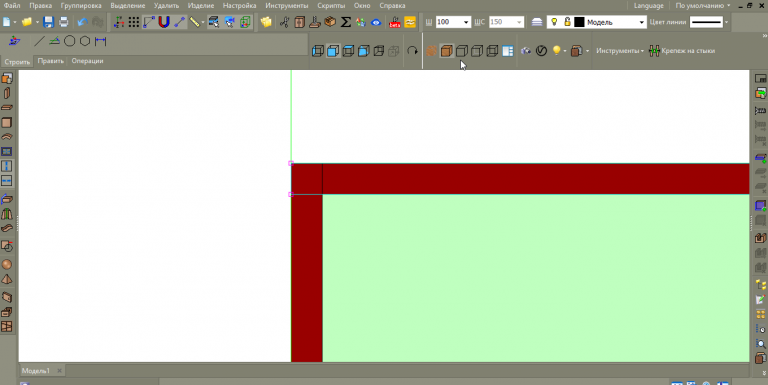Click the sphere icon in left sidebar

pos(7,265)
